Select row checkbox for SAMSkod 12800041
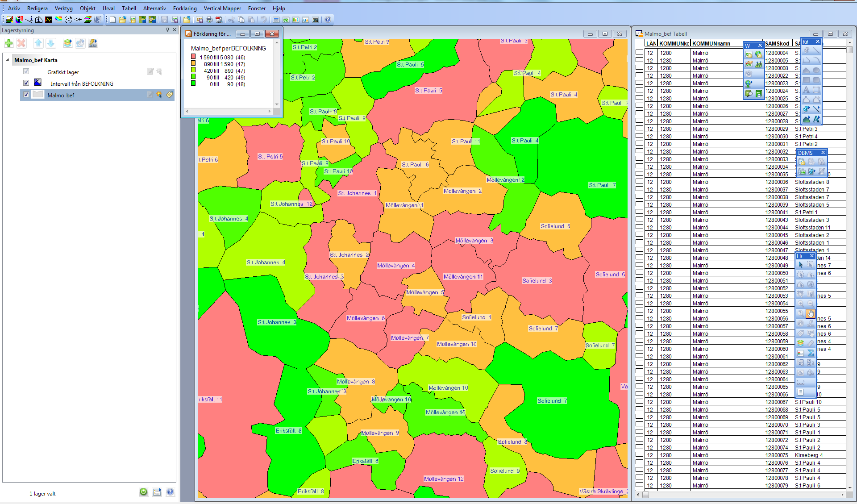 point(640,212)
